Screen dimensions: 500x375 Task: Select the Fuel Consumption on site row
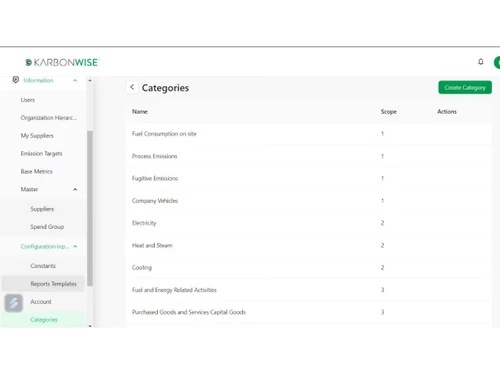coord(309,134)
